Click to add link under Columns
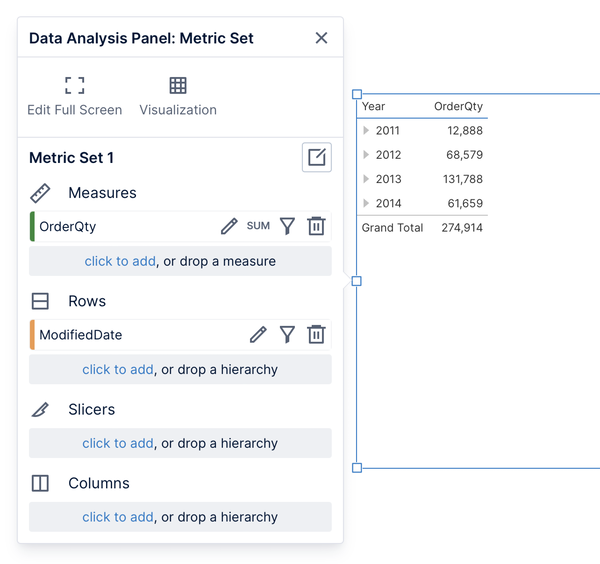Screen dimensions: 600x564 (117, 517)
